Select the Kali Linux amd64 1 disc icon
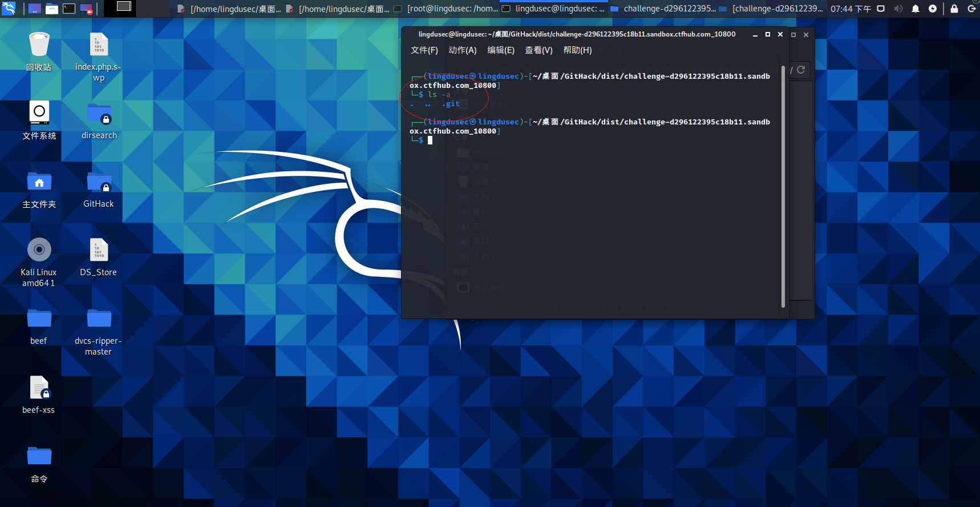The height and width of the screenshot is (507, 980). (39, 262)
